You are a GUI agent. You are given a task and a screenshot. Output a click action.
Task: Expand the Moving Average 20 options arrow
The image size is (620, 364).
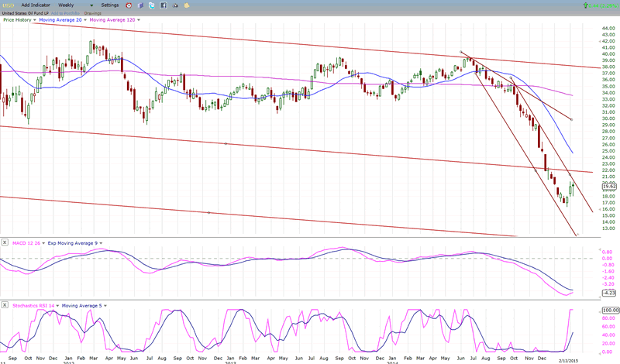coord(85,20)
